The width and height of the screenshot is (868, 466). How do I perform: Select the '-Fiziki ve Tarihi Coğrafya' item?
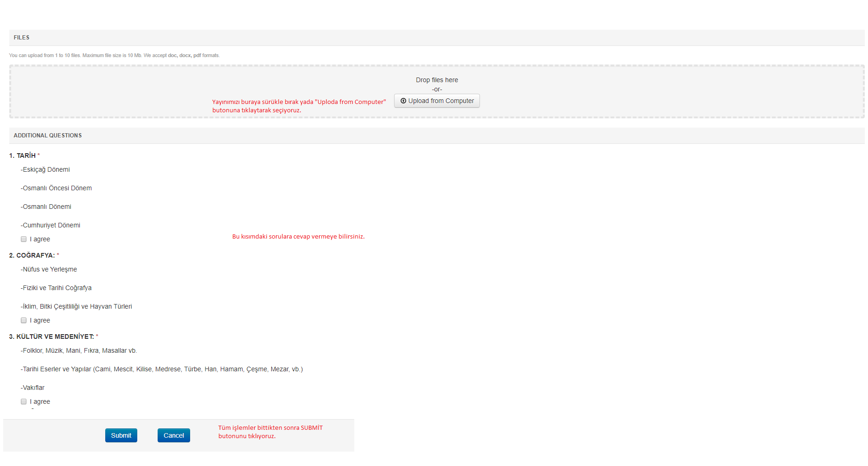click(x=56, y=288)
